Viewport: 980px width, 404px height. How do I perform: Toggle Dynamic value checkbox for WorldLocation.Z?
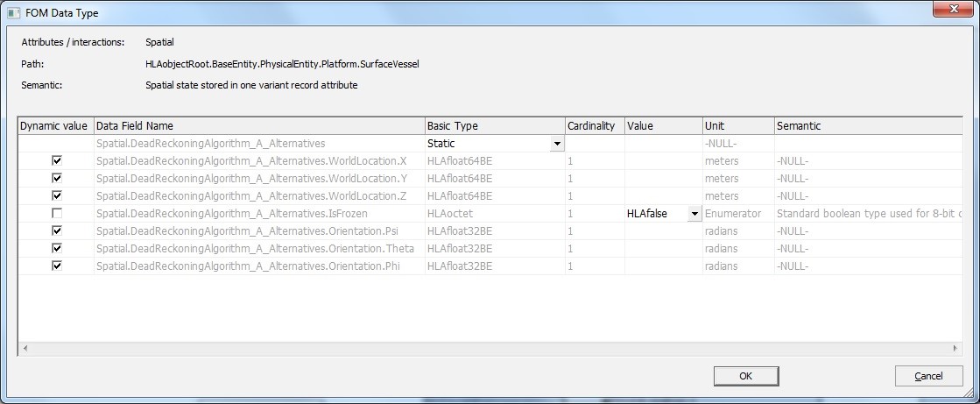(x=57, y=196)
